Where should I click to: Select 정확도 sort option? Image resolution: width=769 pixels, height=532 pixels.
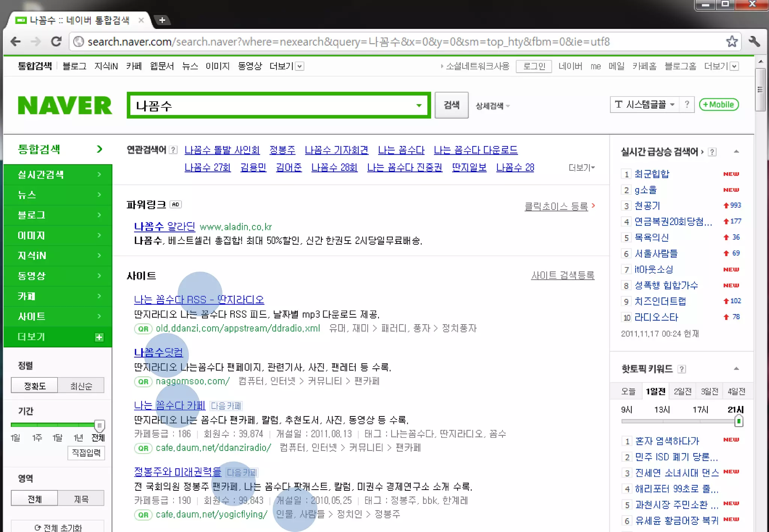(35, 386)
